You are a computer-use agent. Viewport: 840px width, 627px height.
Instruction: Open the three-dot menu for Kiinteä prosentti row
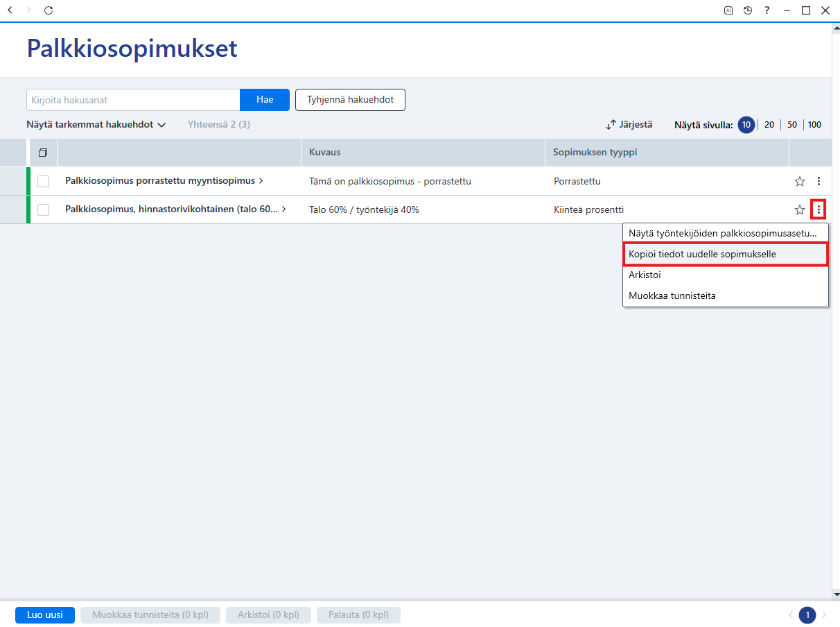point(819,209)
